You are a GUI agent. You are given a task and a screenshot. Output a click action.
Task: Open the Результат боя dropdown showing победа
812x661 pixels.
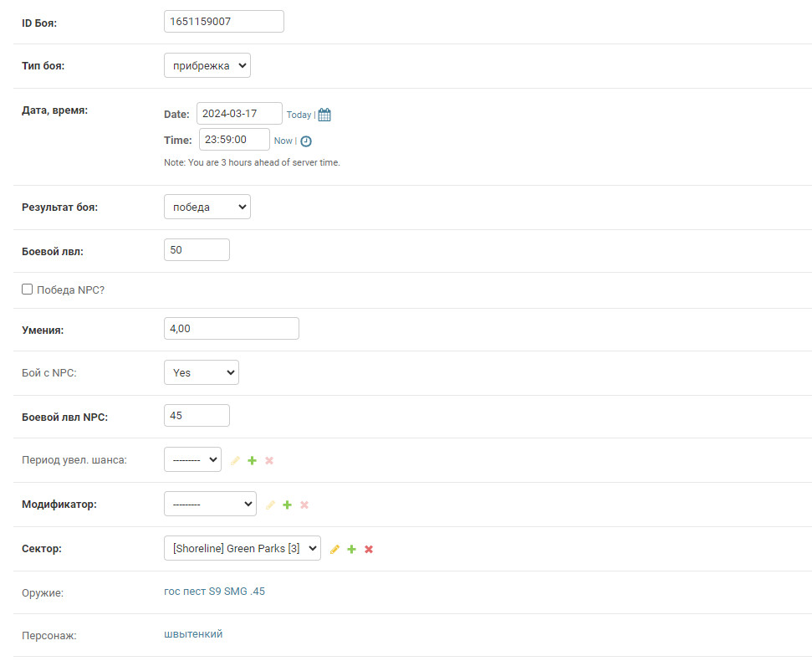coord(207,207)
